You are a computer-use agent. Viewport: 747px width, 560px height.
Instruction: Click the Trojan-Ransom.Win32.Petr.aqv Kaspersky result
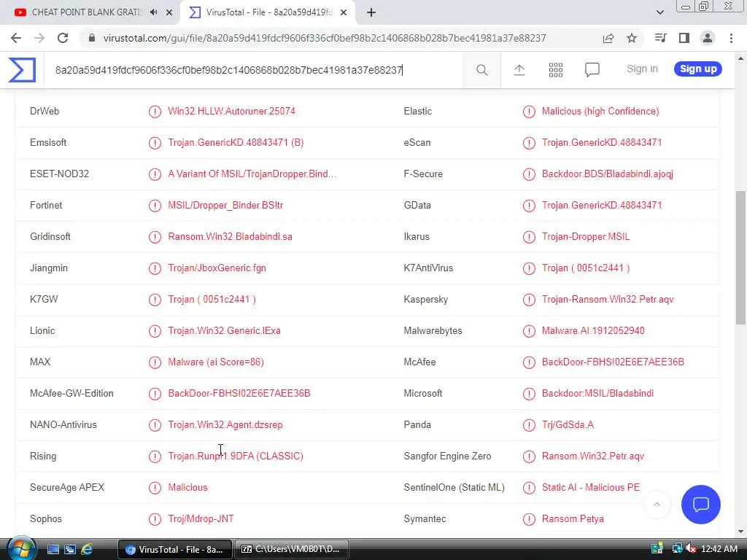[608, 300]
